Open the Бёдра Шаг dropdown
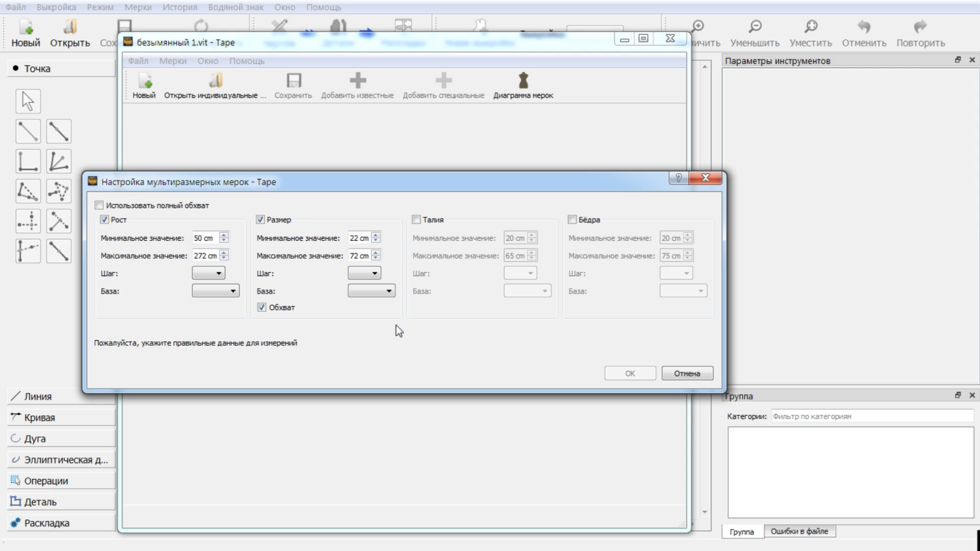 [676, 273]
